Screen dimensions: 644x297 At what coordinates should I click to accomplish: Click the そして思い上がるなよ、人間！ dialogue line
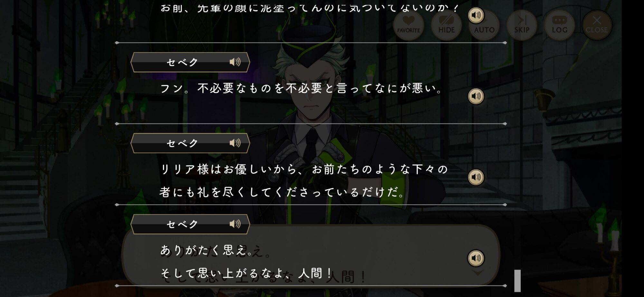click(246, 274)
